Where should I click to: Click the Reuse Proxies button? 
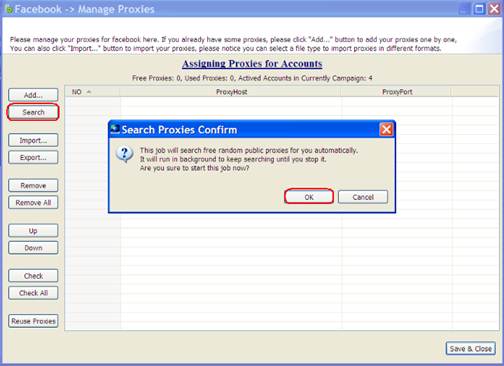pos(33,321)
